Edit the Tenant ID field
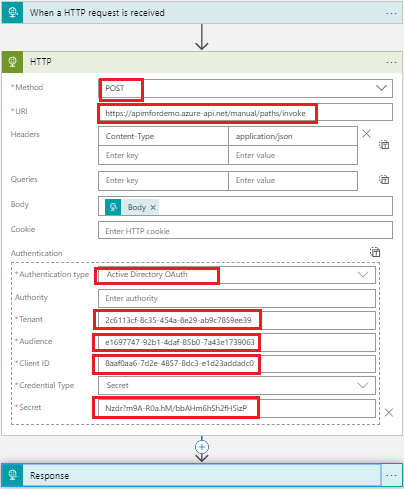Screen dimensions: 404x489 click(237, 320)
